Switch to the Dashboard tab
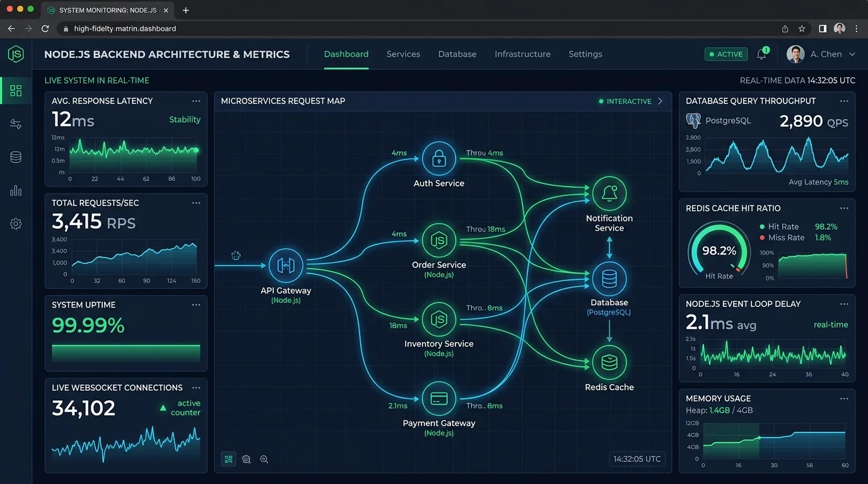The image size is (868, 484). click(x=346, y=54)
